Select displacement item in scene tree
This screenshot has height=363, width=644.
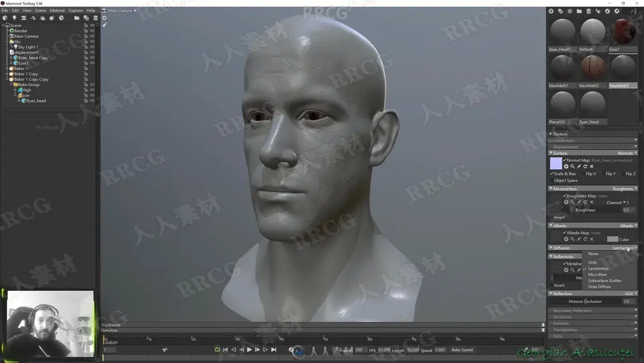tap(26, 52)
